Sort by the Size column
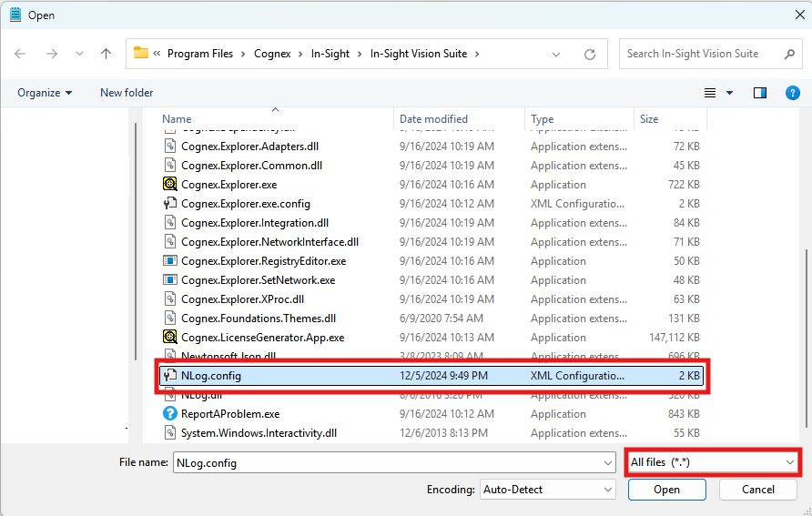 click(649, 119)
